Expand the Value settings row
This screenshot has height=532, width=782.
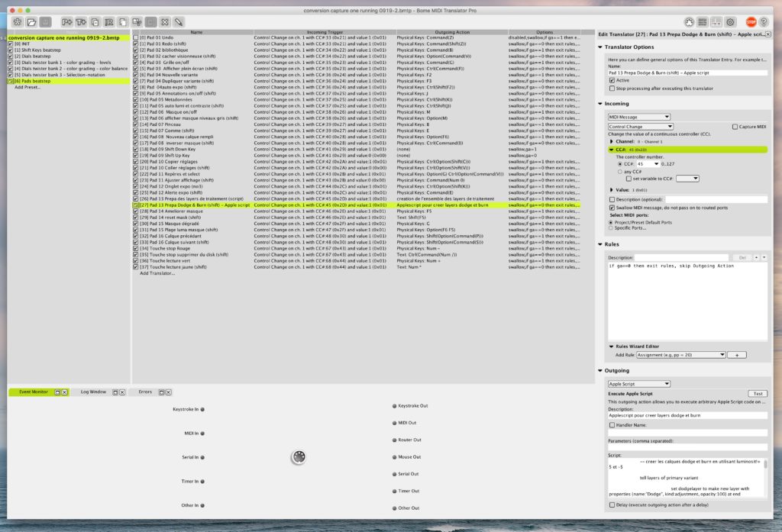(612, 190)
